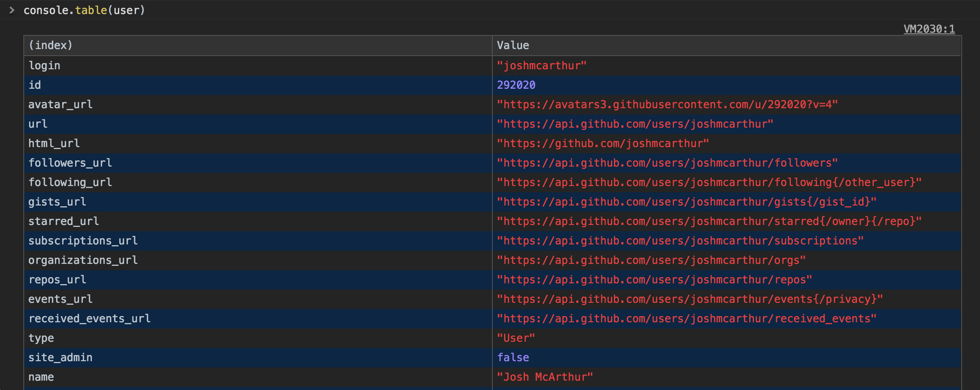Select the URL value ending in following{/other_user}
The height and width of the screenshot is (390, 980).
709,183
